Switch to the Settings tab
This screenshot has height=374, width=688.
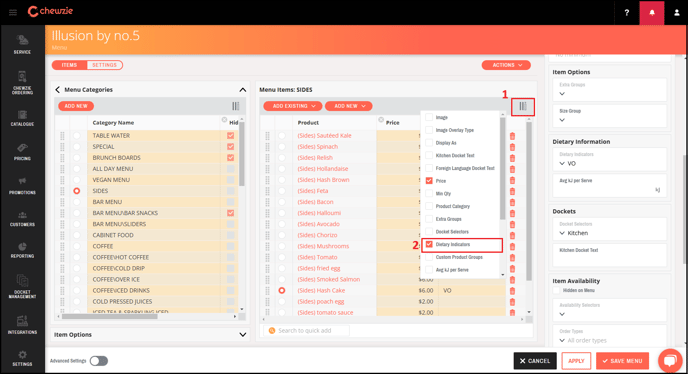click(104, 65)
